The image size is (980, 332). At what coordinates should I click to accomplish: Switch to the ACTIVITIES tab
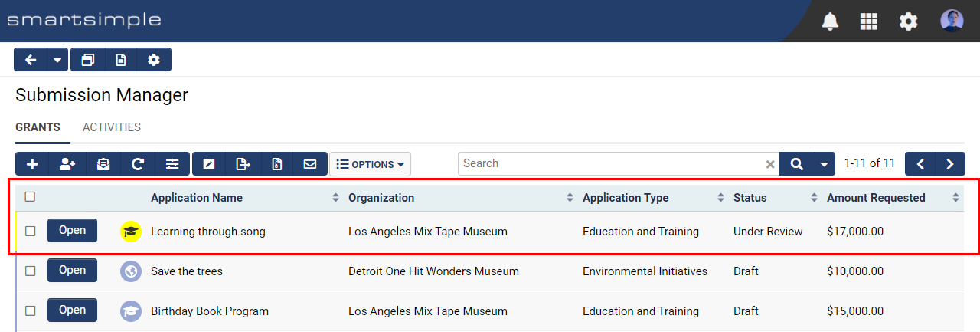112,127
